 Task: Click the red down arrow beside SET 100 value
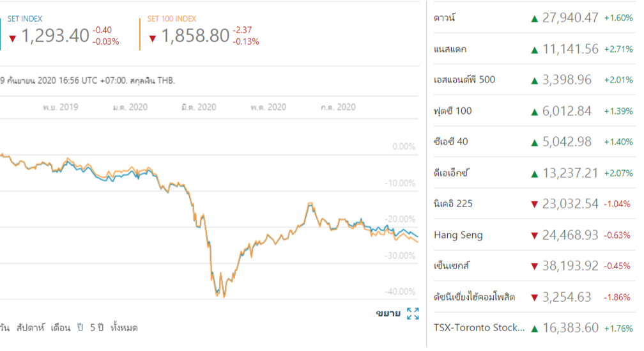tap(152, 38)
